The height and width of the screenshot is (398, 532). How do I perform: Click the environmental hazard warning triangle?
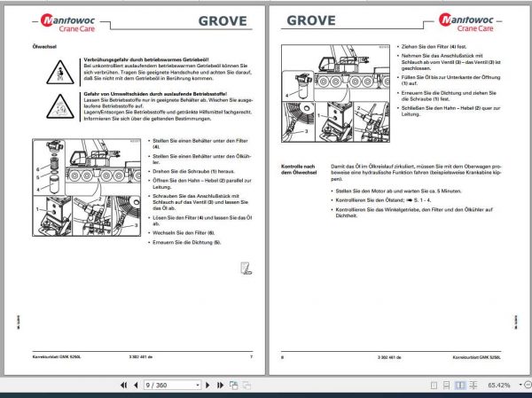[60, 106]
